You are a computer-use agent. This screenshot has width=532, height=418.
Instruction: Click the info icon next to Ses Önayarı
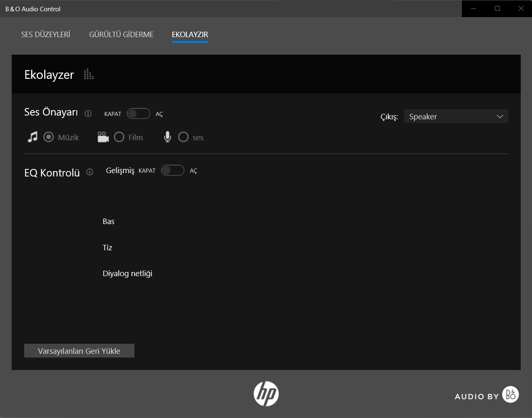(88, 113)
